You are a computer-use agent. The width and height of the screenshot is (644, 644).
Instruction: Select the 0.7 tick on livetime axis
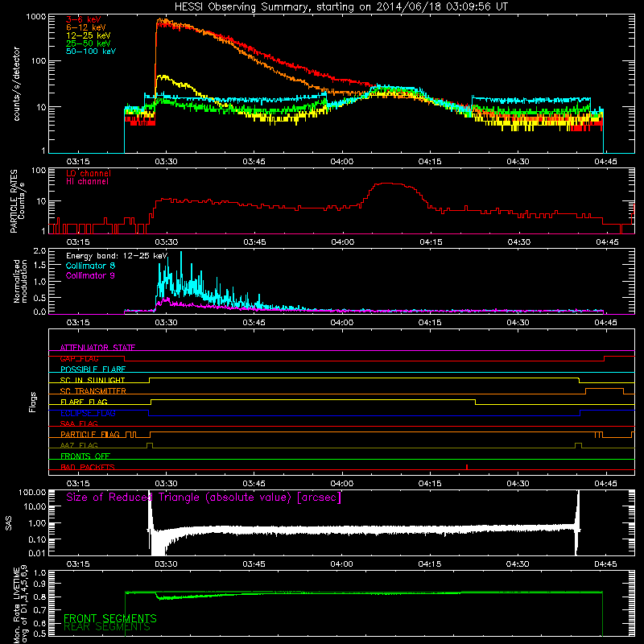coord(39,610)
